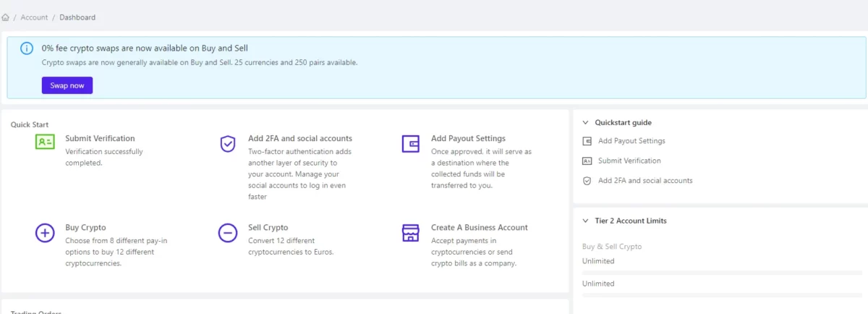Collapse the Quickstart guide panel

click(x=586, y=123)
